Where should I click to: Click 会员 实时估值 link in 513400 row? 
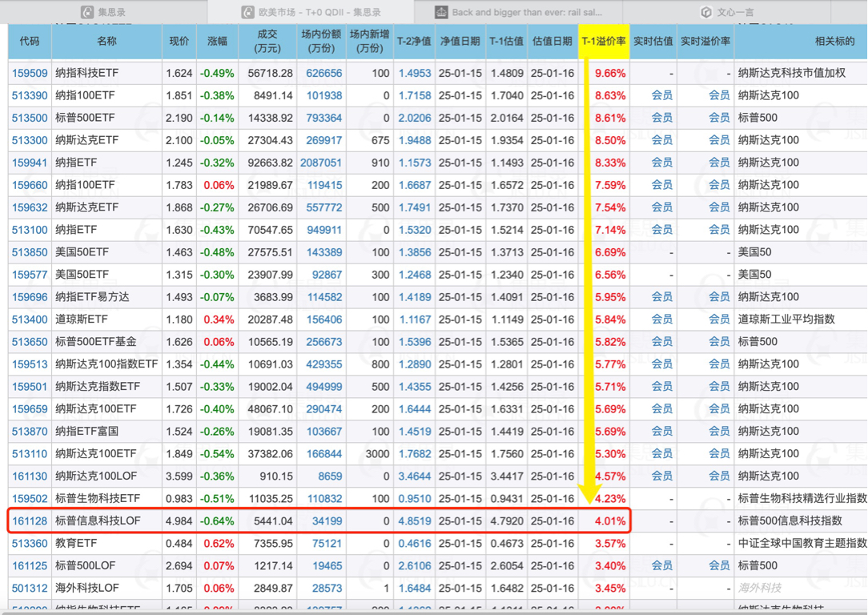662,320
